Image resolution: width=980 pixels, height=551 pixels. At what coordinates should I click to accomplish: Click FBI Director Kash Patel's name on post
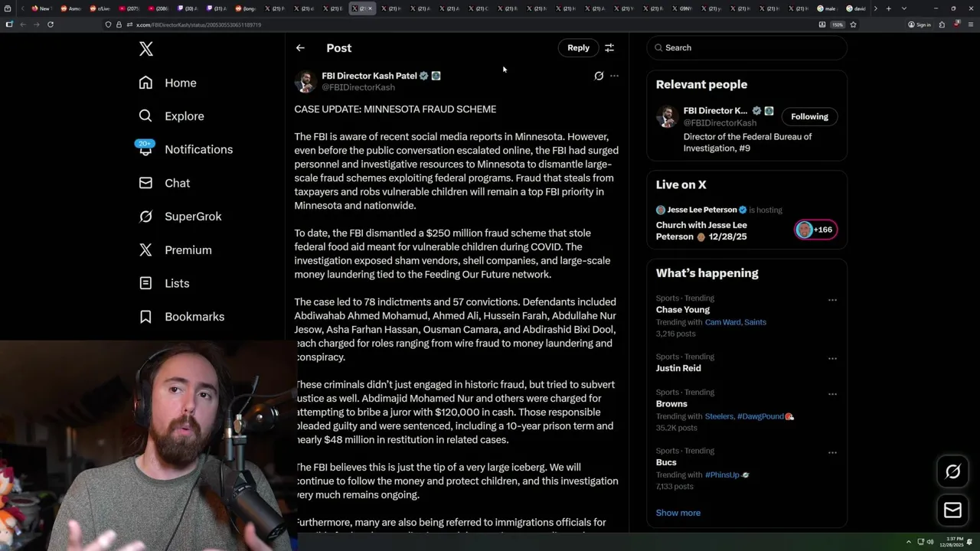(x=369, y=76)
